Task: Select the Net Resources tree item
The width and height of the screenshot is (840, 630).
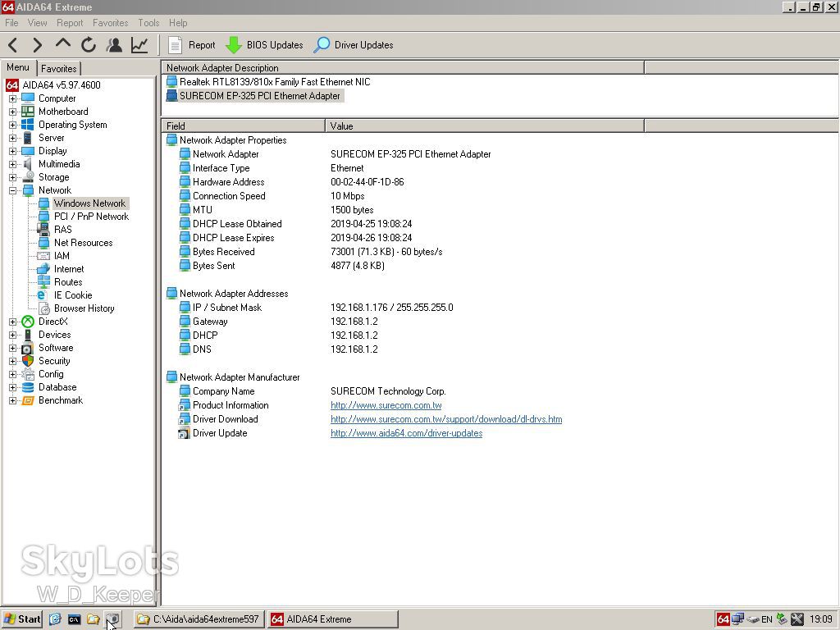Action: 83,243
